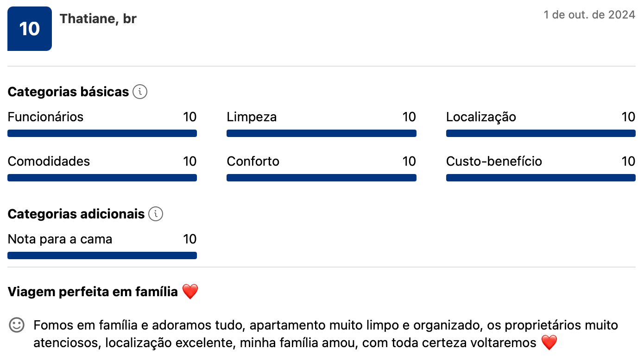Click the red heart after the review title
Image resolution: width=644 pixels, height=361 pixels.
pyautogui.click(x=190, y=292)
